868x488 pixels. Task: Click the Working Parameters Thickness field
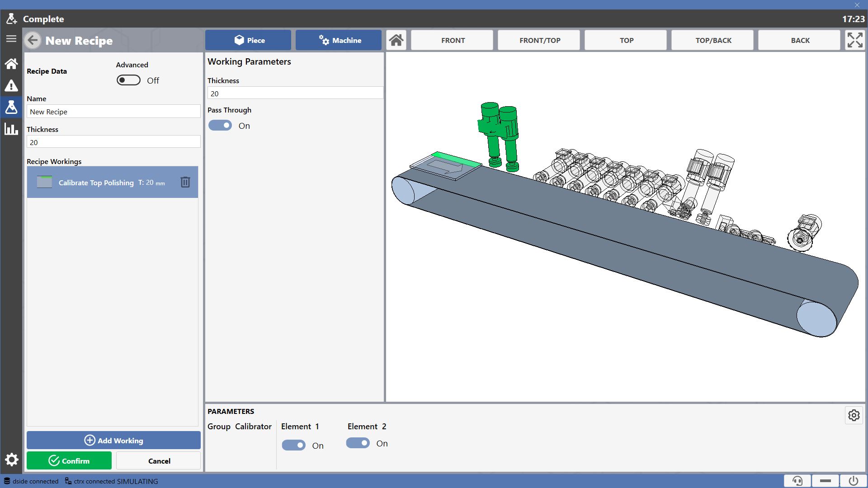click(295, 93)
